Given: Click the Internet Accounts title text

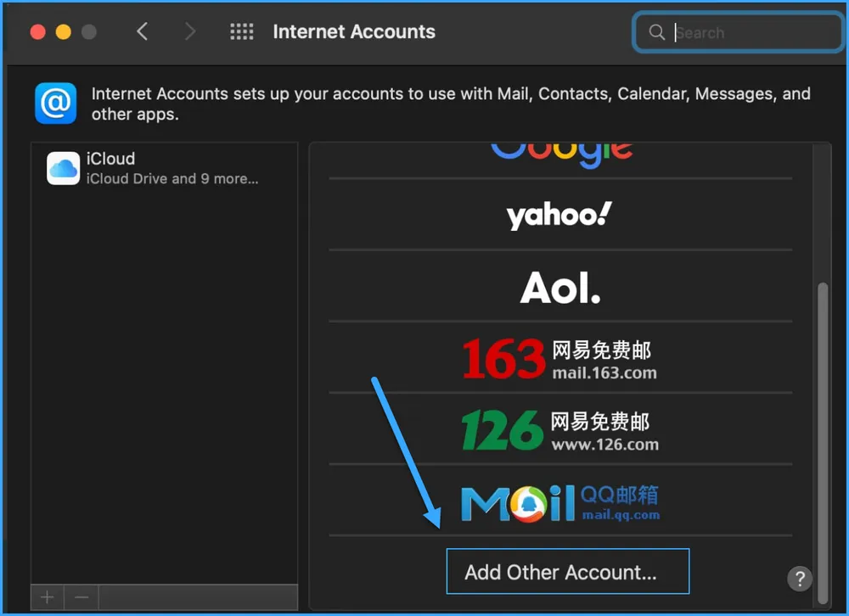Looking at the screenshot, I should (x=354, y=31).
